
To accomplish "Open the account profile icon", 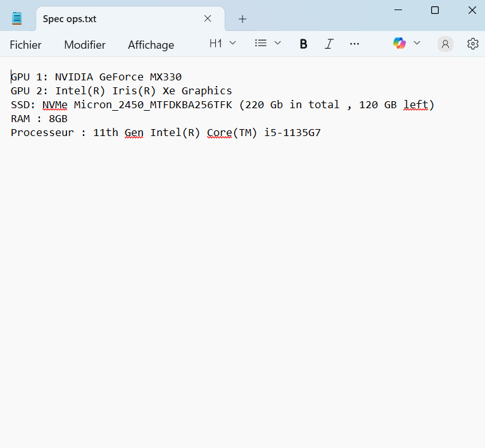I will (x=445, y=44).
